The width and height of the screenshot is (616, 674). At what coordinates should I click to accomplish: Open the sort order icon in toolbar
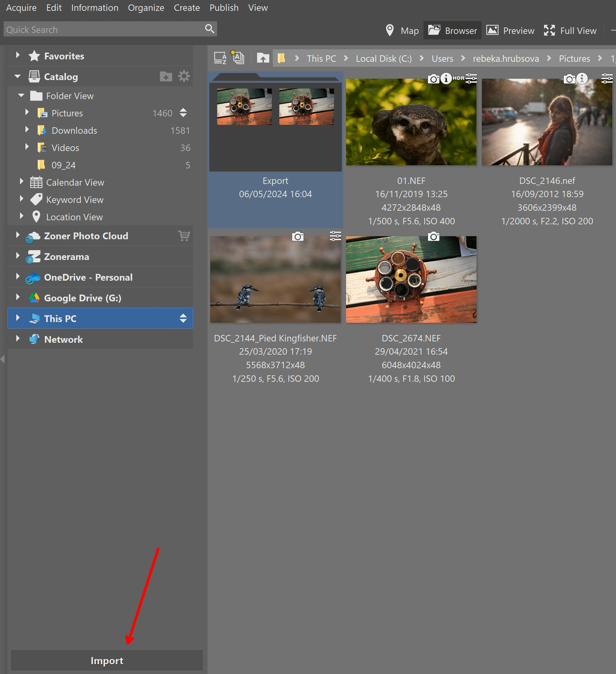(220, 58)
